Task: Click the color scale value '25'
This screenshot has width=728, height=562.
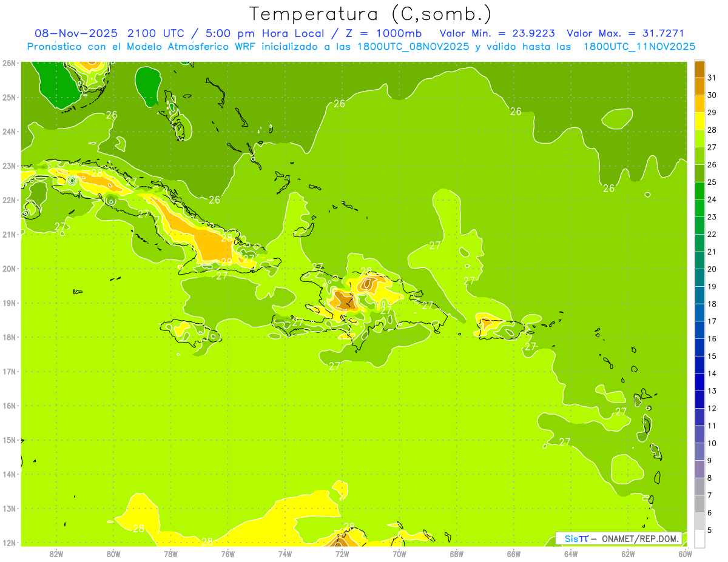Action: tap(712, 182)
